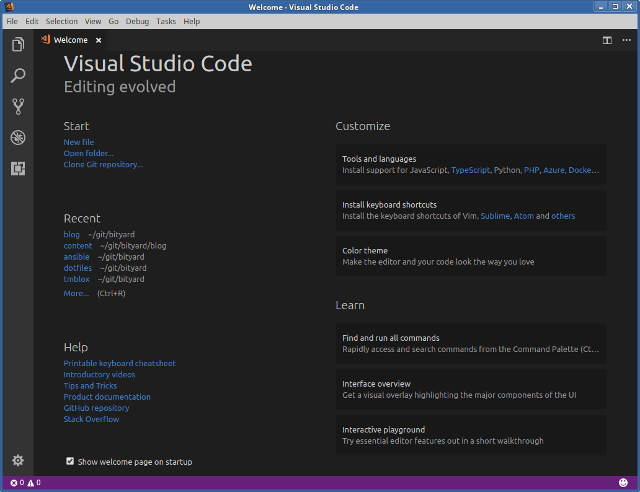The height and width of the screenshot is (492, 640).
Task: Open the Color theme option
Action: 470,256
